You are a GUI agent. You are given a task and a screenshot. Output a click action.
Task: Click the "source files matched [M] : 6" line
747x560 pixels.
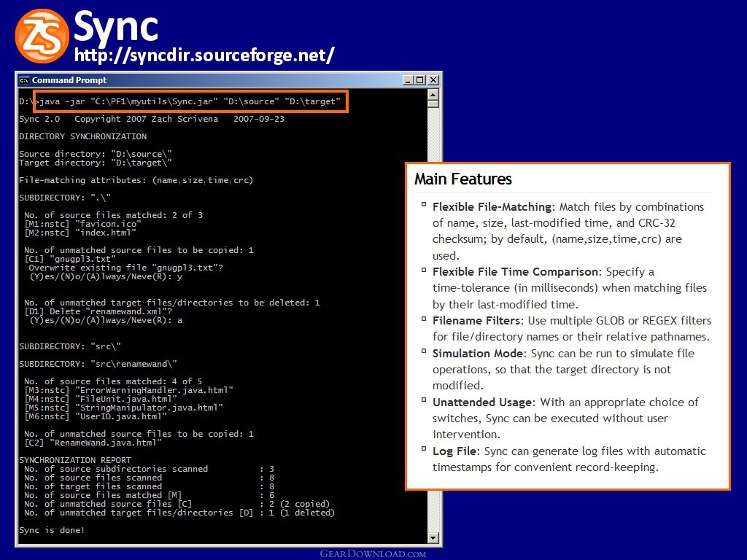tap(149, 495)
